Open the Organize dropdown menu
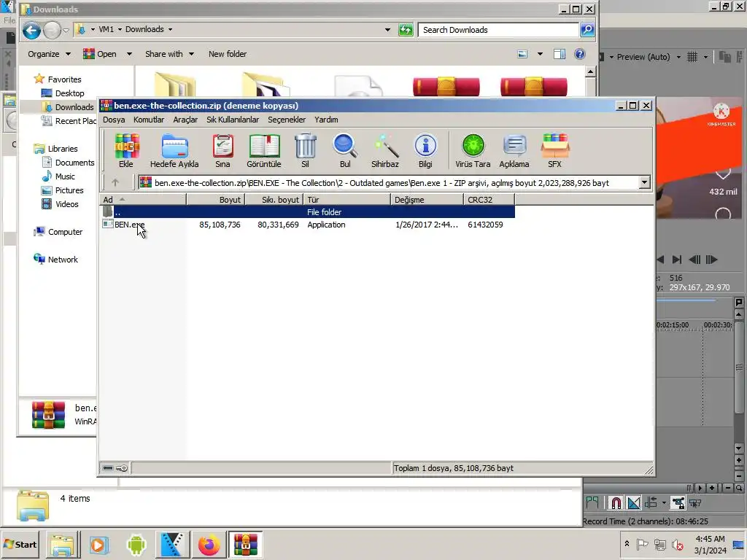Viewport: 747px width, 560px height. [50, 54]
